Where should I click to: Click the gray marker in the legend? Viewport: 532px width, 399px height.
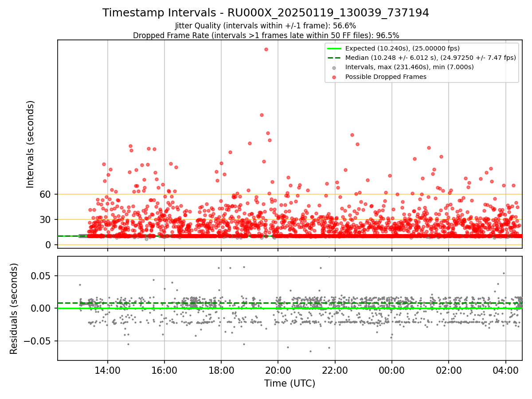(x=334, y=67)
